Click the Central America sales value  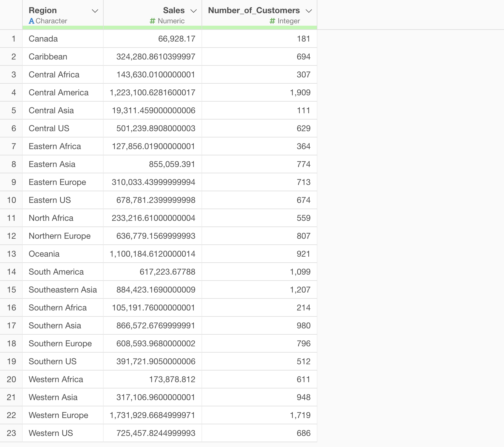152,93
